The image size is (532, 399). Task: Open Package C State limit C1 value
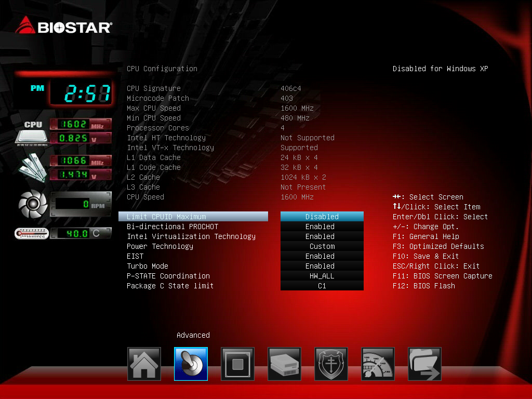coord(322,285)
